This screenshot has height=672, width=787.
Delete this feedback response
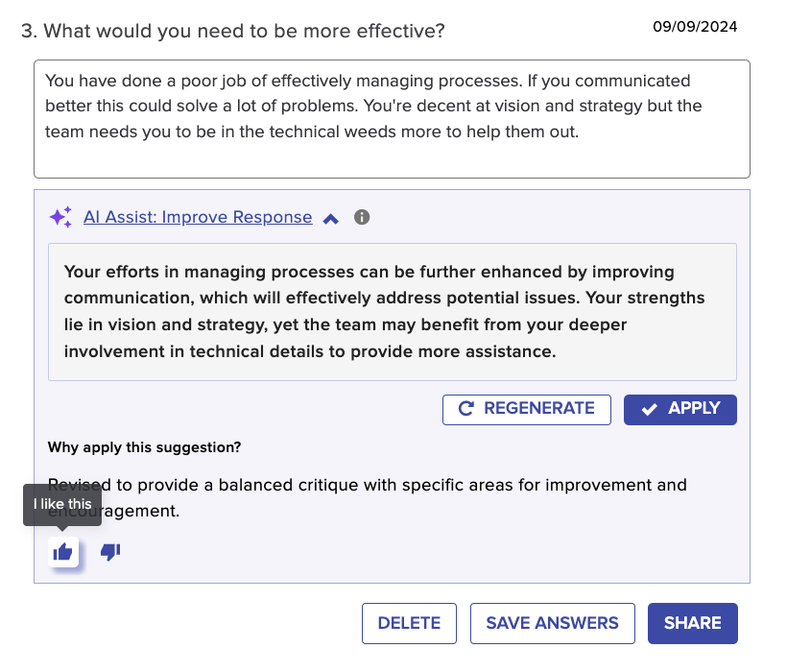[x=409, y=623]
